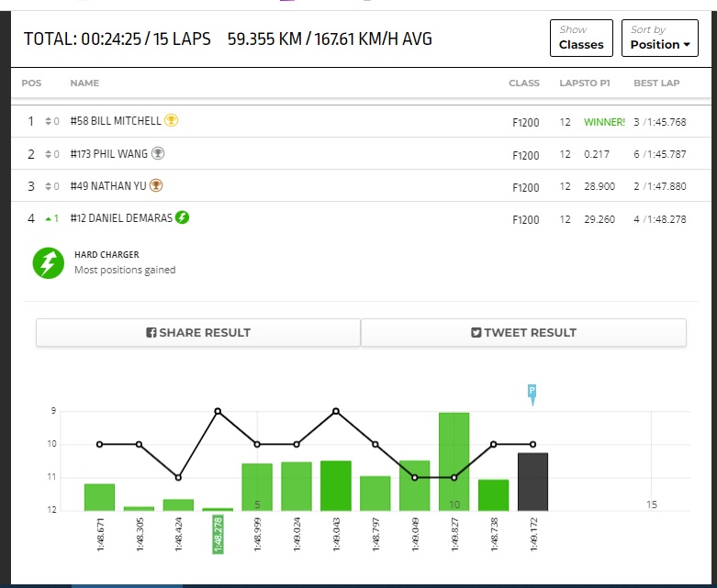Click Bill Mitchell's gold trophy icon
Viewport: 717px width, 588px height.
[171, 120]
